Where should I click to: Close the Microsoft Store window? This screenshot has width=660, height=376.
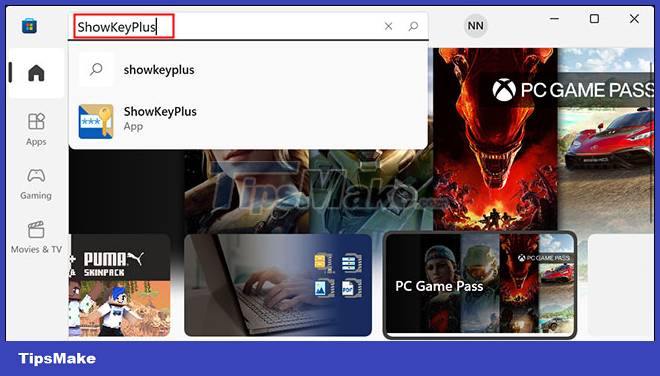pyautogui.click(x=634, y=19)
